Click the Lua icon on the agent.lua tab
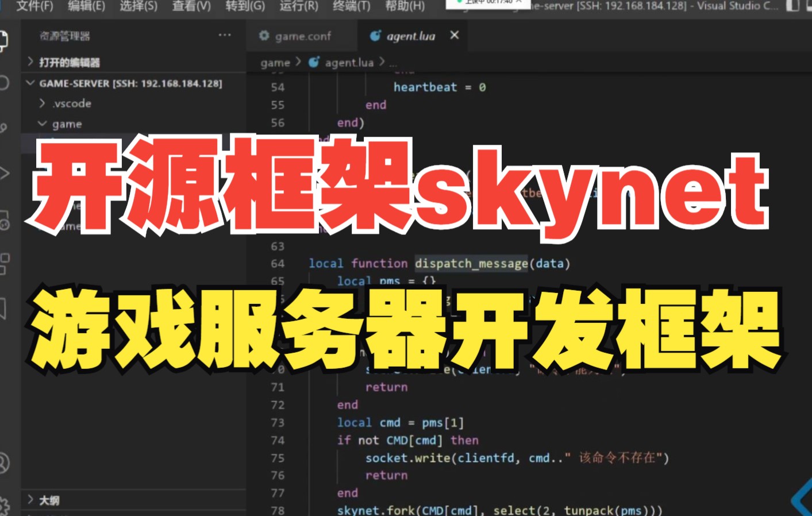This screenshot has width=812, height=516. coord(376,36)
